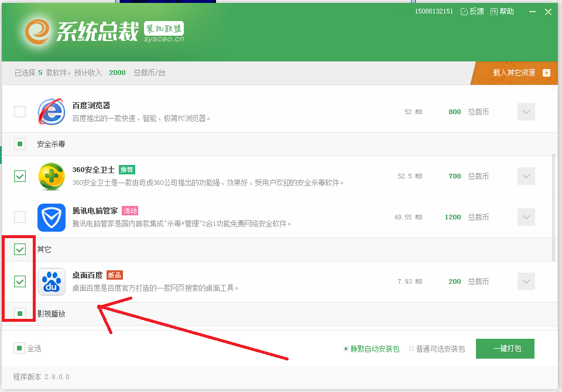Image resolution: width=562 pixels, height=392 pixels.
Task: Click the 其它 category label
Action: [x=44, y=249]
